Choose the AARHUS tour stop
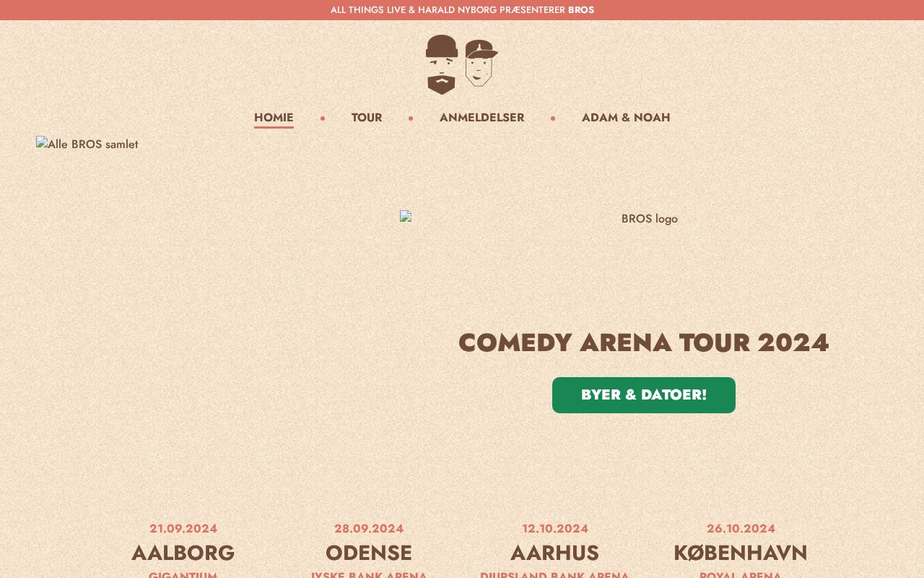Image resolution: width=924 pixels, height=578 pixels. click(554, 553)
